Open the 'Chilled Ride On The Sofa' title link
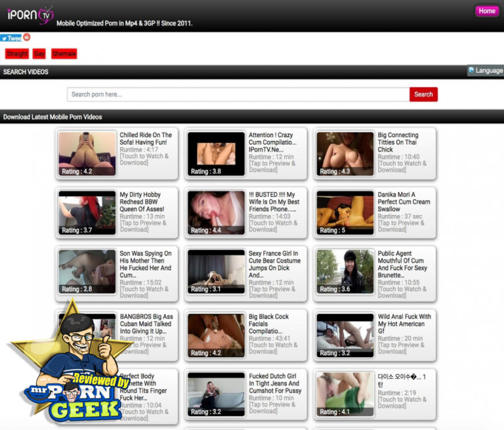 [146, 138]
